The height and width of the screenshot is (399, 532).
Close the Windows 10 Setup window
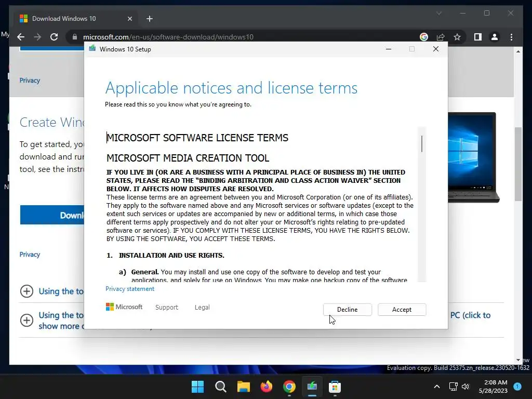tap(436, 49)
